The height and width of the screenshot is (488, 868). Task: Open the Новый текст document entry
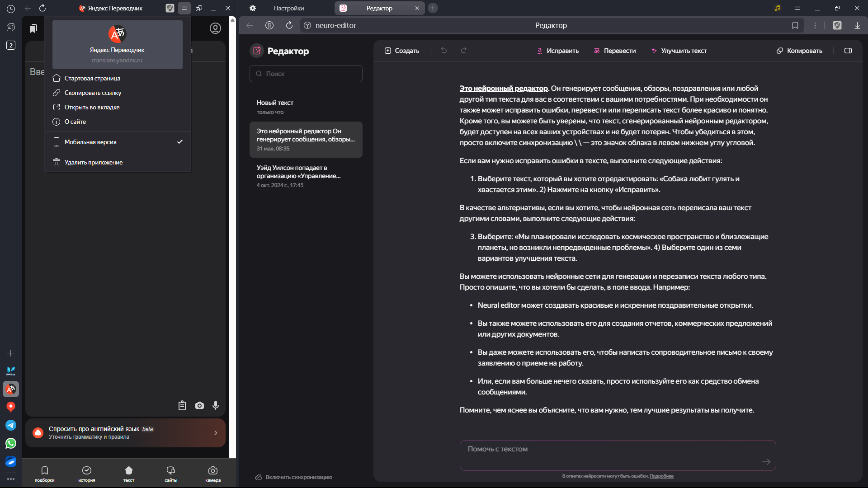[x=306, y=107]
